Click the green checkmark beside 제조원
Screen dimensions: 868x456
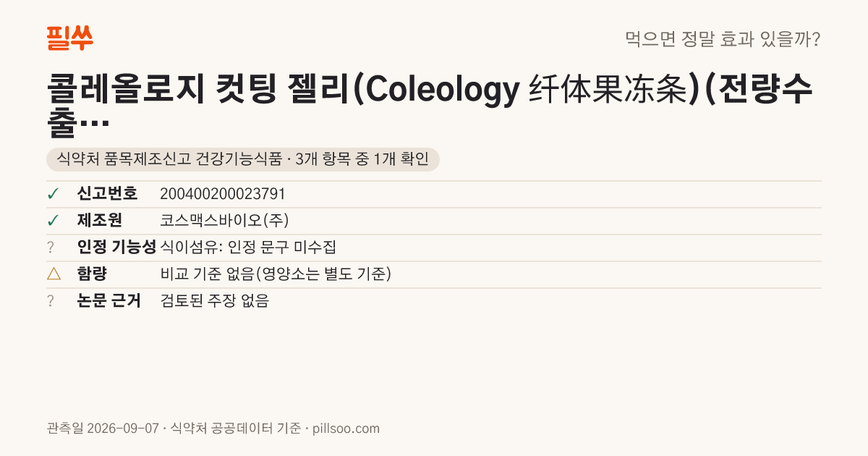[52, 221]
